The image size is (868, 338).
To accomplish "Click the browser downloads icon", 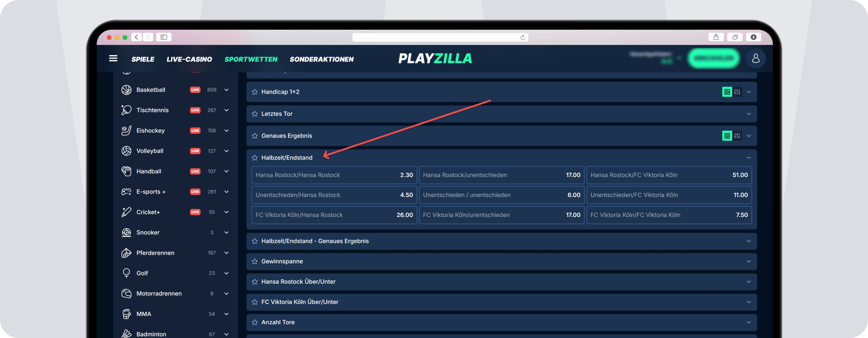I will point(753,37).
